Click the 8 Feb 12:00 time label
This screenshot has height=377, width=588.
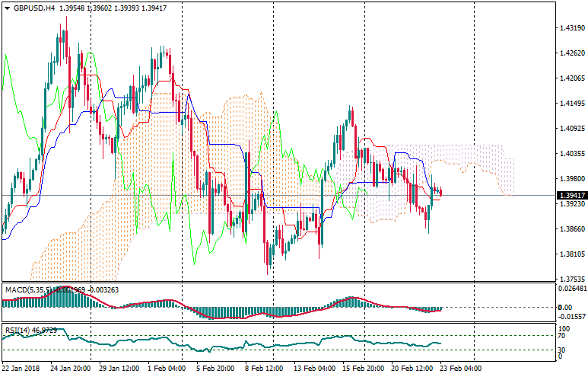tap(264, 369)
